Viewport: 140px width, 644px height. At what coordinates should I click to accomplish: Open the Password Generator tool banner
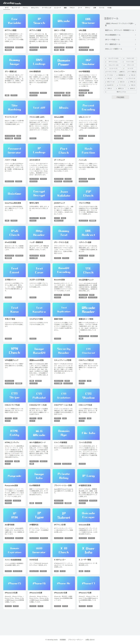tap(14, 150)
